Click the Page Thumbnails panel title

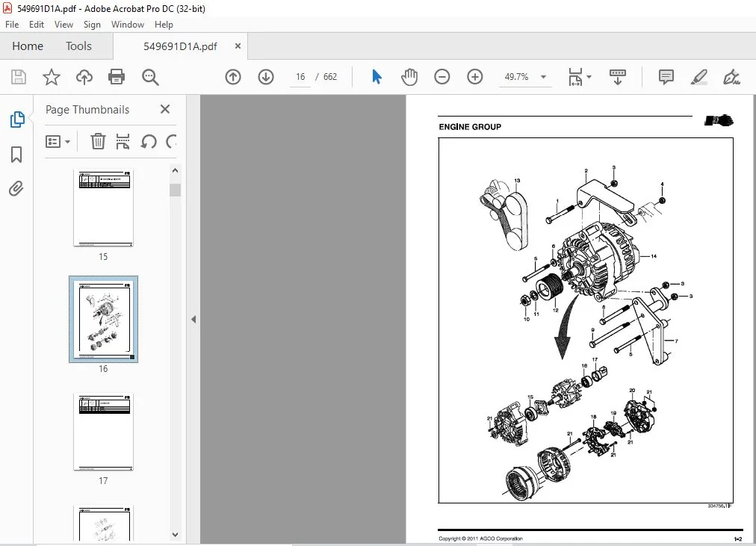[87, 110]
